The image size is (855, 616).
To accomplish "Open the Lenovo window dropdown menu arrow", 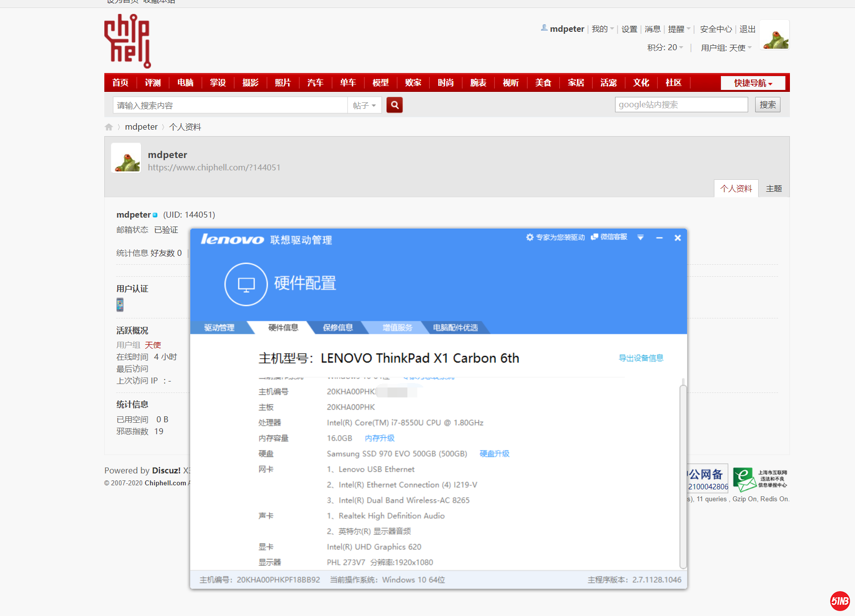I will (640, 238).
